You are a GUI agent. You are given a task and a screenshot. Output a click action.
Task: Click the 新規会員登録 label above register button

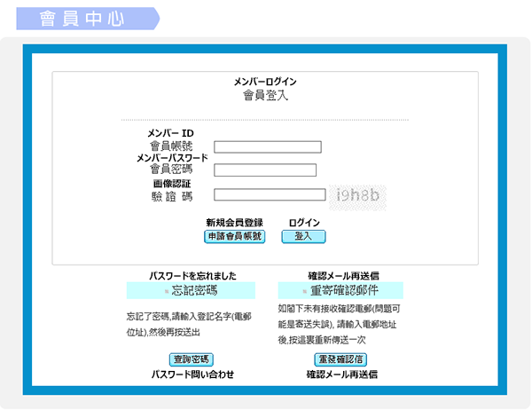234,223
